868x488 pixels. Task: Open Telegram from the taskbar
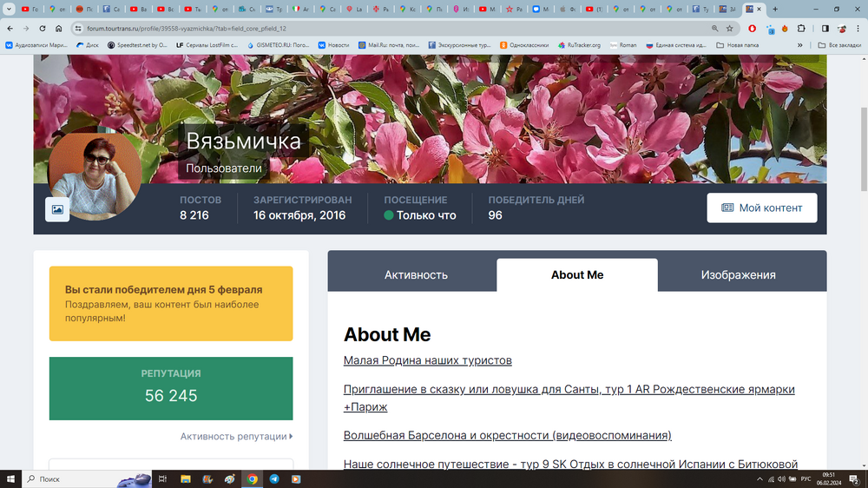(274, 478)
